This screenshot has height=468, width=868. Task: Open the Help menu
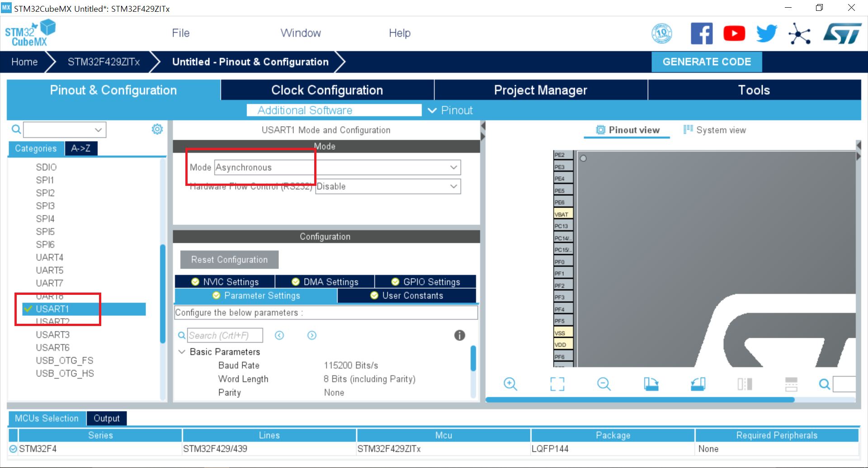pos(400,33)
